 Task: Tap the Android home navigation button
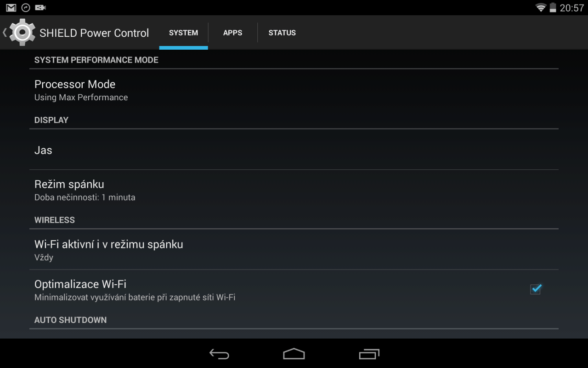click(x=294, y=353)
